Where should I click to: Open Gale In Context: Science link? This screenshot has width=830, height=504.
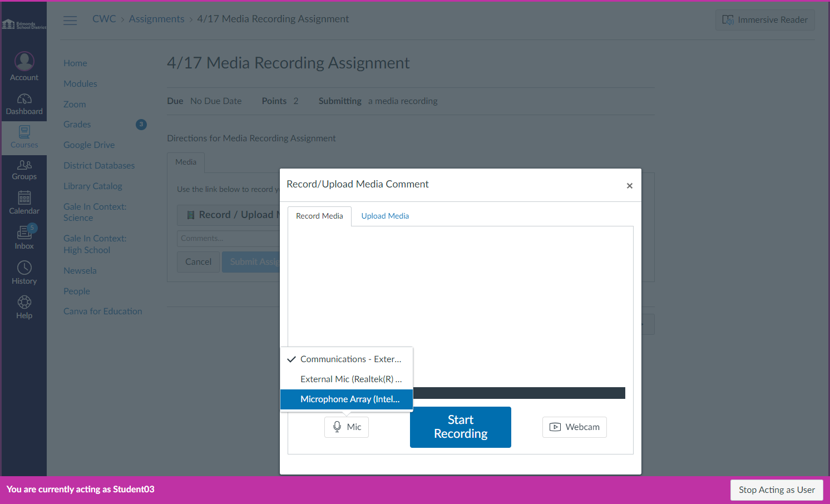[x=95, y=213]
